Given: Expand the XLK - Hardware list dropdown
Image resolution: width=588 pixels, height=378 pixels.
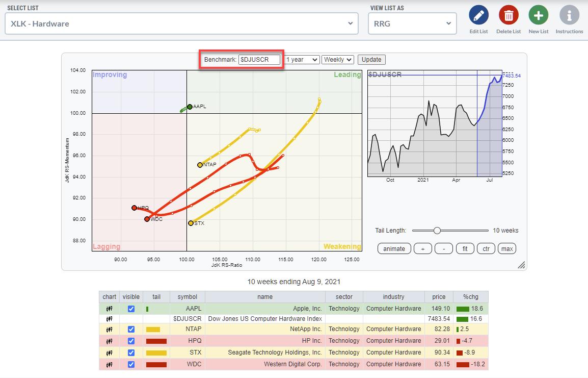Looking at the screenshot, I should [182, 23].
